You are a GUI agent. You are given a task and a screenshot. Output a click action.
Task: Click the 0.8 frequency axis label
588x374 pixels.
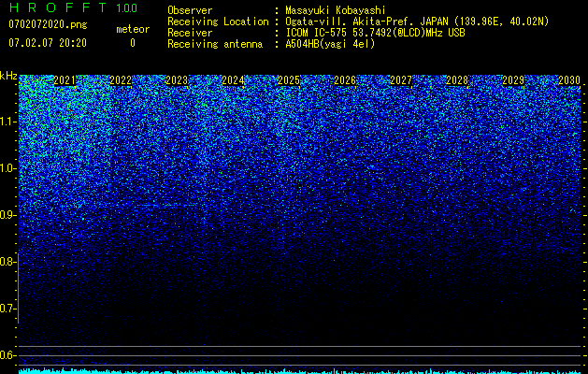click(8, 262)
